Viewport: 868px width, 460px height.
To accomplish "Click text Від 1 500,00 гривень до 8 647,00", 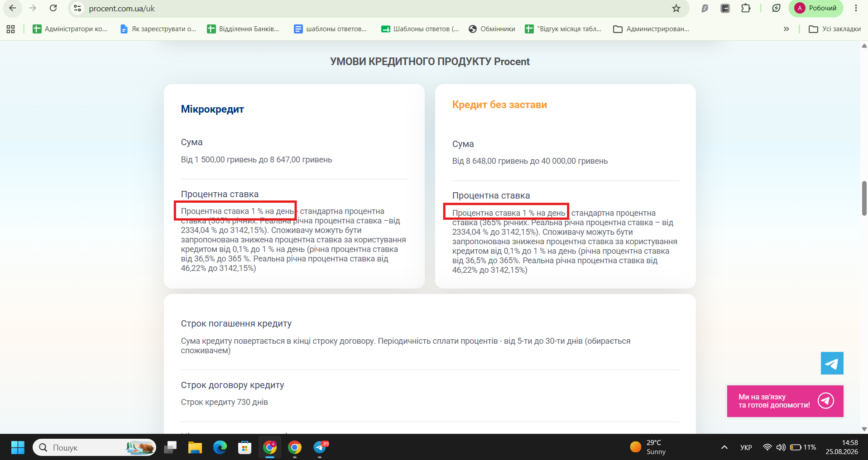I will coord(256,160).
